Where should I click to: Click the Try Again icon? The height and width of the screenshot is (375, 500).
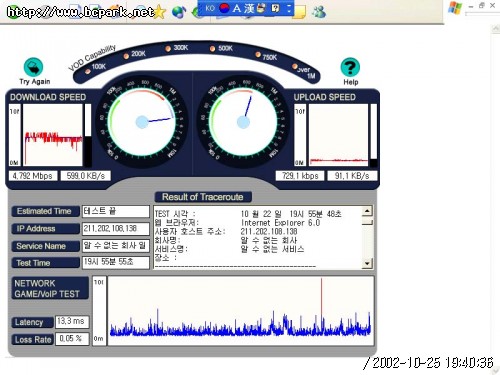click(33, 67)
